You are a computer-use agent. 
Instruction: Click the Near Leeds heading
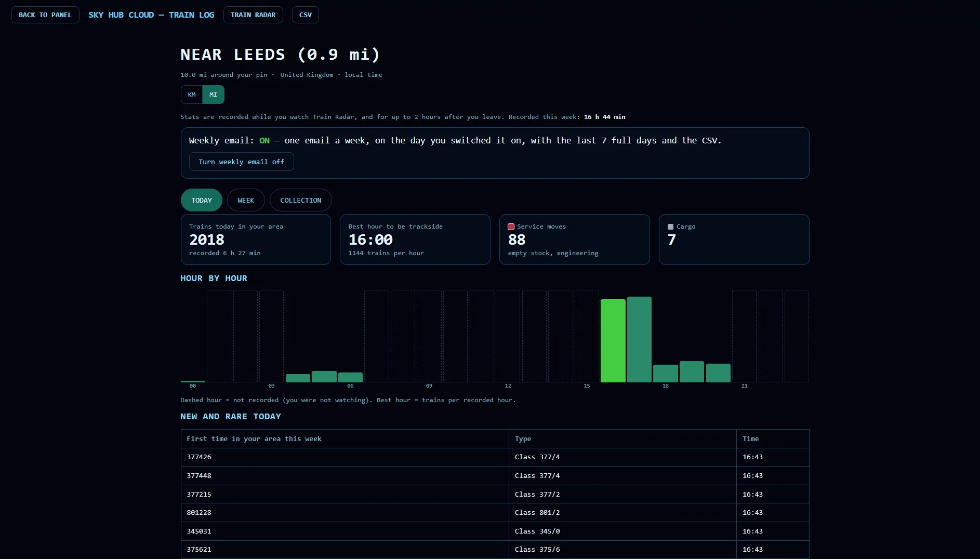281,55
